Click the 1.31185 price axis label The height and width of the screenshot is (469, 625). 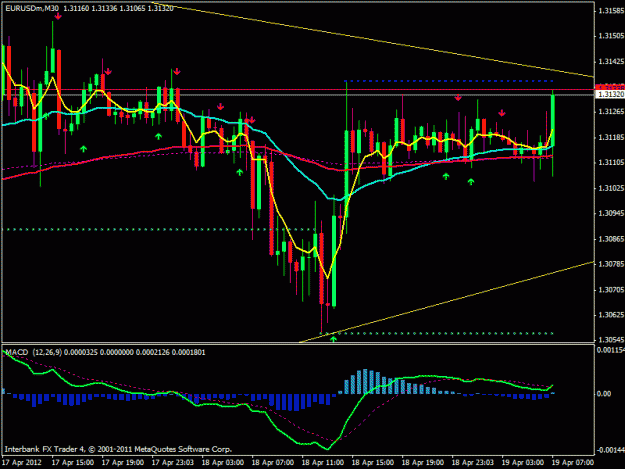(611, 137)
